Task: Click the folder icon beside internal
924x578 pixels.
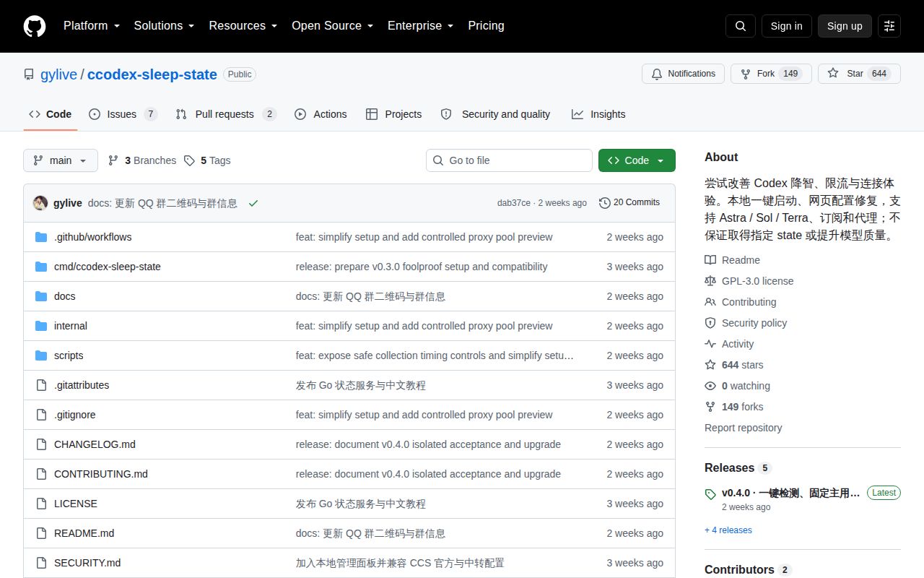Action: [x=41, y=326]
